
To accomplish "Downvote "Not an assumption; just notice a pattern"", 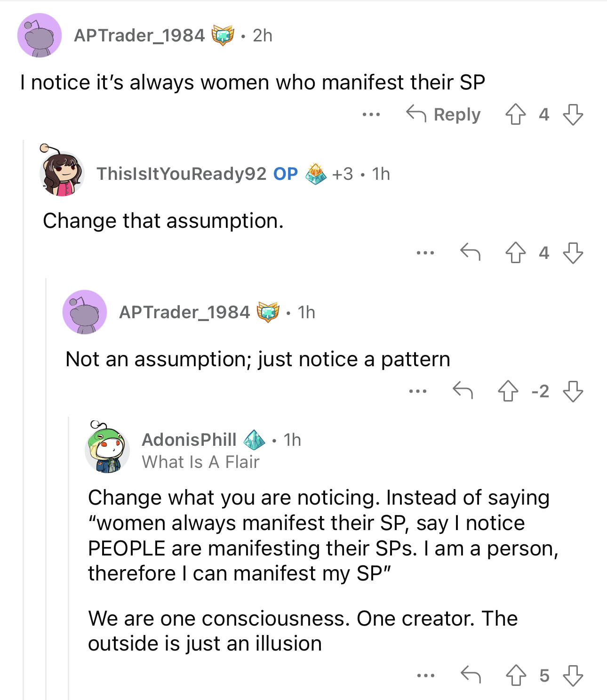I will click(x=573, y=391).
